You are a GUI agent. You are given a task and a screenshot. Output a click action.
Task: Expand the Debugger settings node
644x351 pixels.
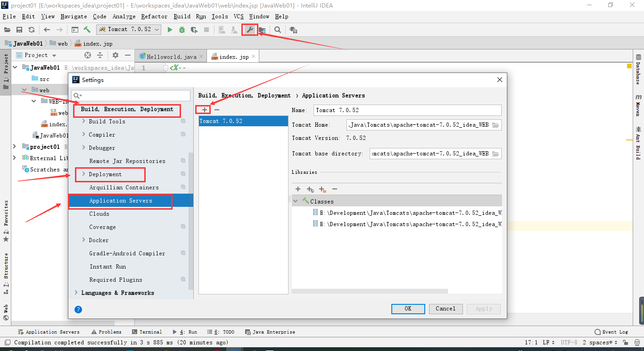click(x=83, y=147)
